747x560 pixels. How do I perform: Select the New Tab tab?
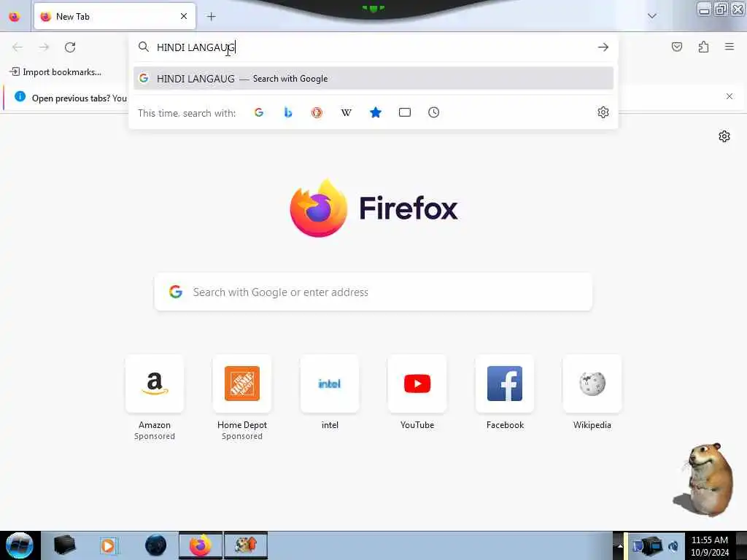coord(115,17)
